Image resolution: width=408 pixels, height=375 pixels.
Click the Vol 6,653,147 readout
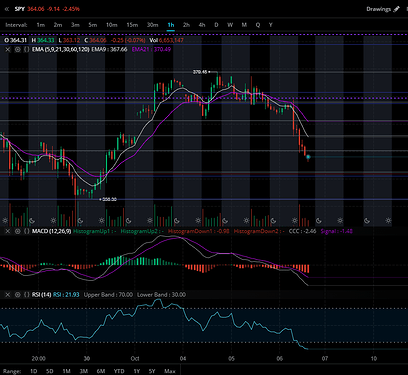[x=166, y=40]
